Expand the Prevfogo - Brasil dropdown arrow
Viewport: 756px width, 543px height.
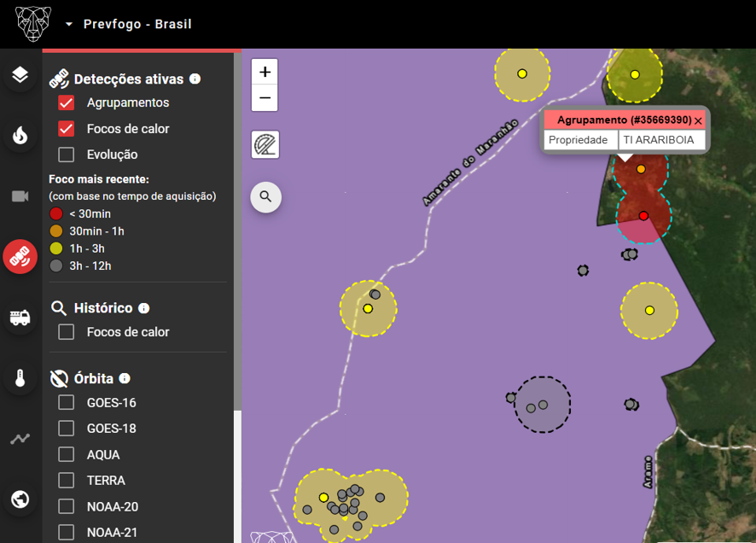click(x=69, y=24)
